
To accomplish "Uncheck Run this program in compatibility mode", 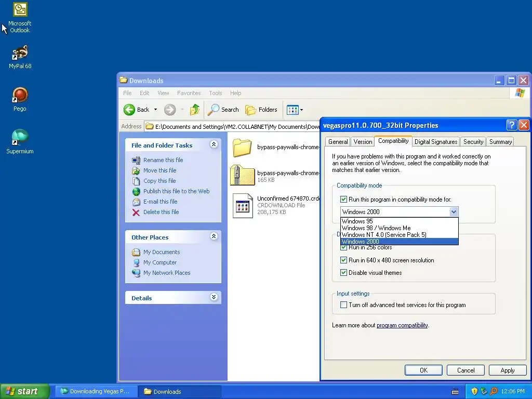I will (344, 199).
